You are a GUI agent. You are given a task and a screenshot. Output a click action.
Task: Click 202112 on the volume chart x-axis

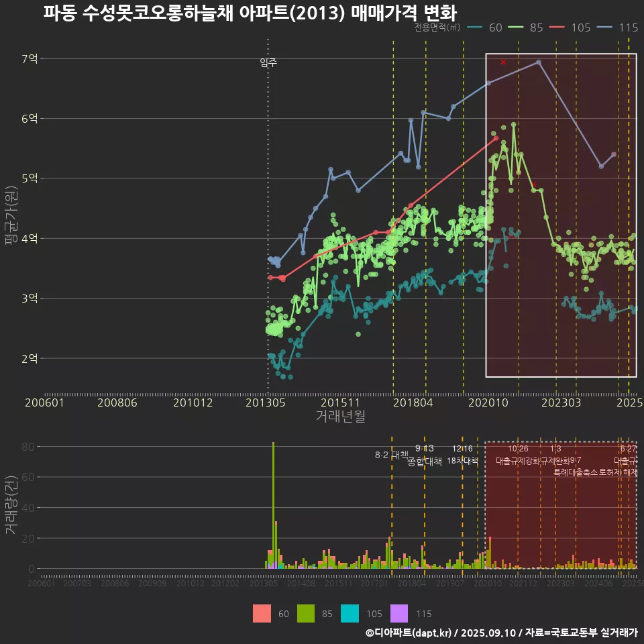tap(524, 583)
